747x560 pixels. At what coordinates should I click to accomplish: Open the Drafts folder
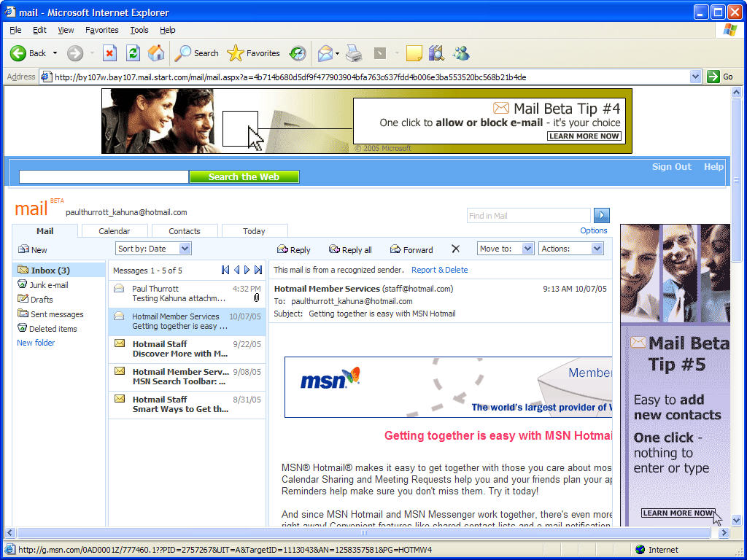tap(35, 299)
